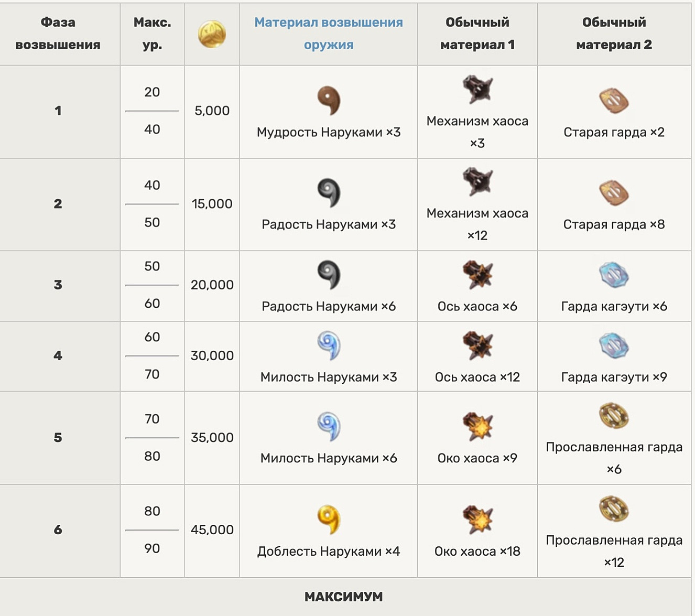Open the Доблесть Наруками ×4 label

(x=329, y=552)
